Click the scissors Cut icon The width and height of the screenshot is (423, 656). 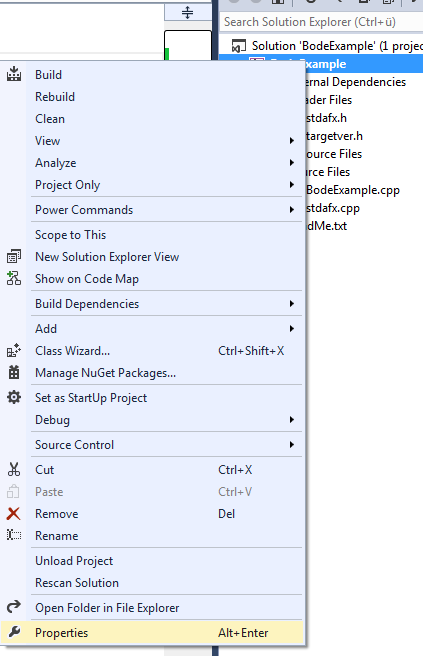[x=14, y=469]
